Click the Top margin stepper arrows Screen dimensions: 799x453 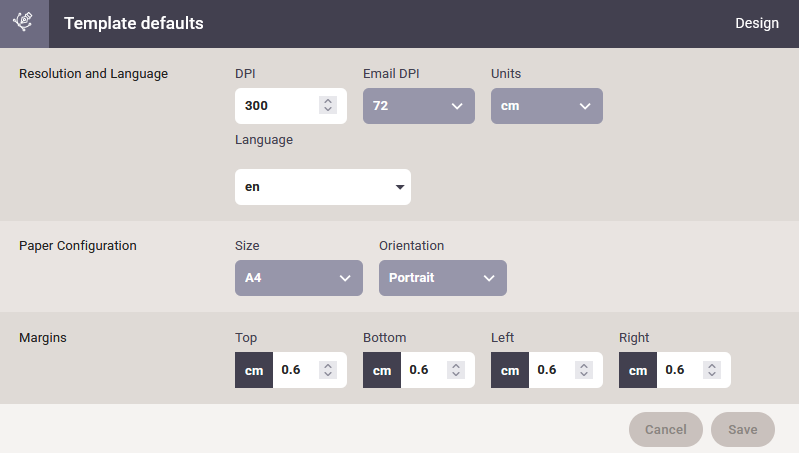click(328, 370)
